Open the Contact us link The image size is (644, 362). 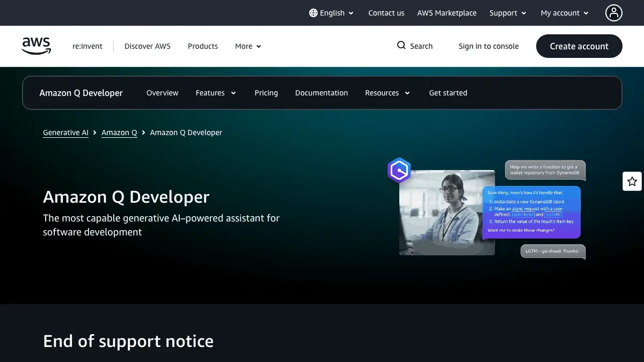[386, 13]
